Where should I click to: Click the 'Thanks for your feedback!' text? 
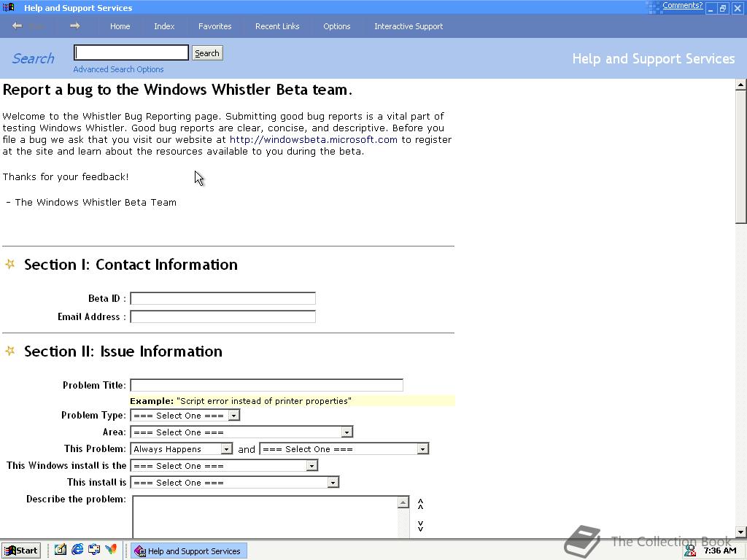click(66, 176)
